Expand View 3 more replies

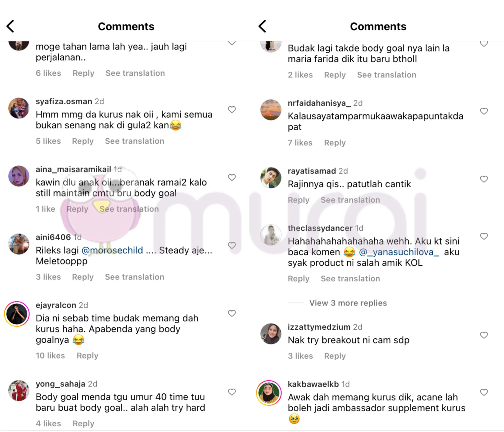348,303
